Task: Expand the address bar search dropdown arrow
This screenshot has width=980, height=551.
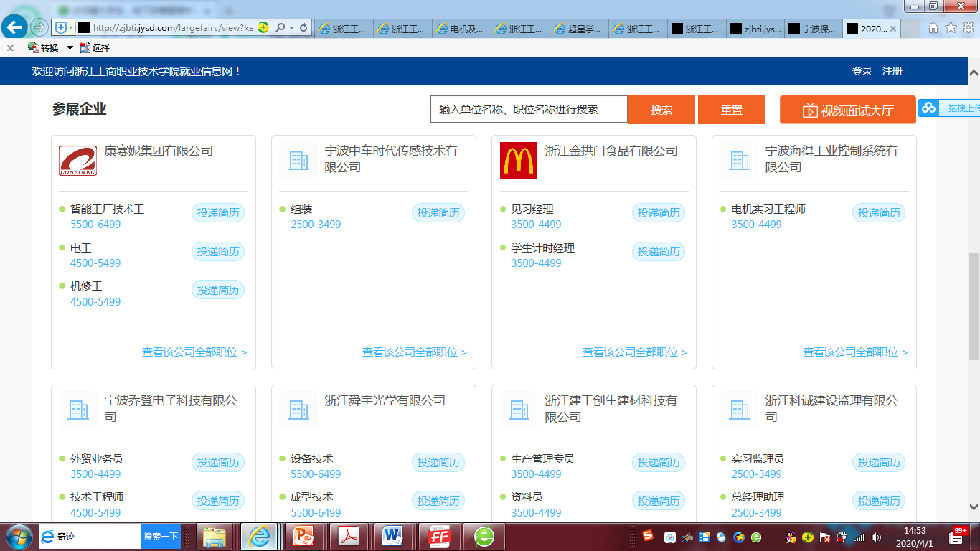Action: coord(291,28)
